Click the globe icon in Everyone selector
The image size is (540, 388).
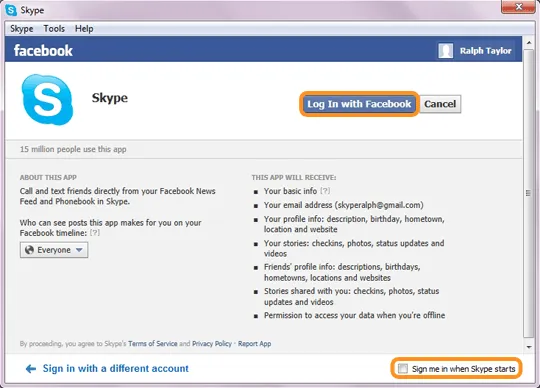[29, 250]
